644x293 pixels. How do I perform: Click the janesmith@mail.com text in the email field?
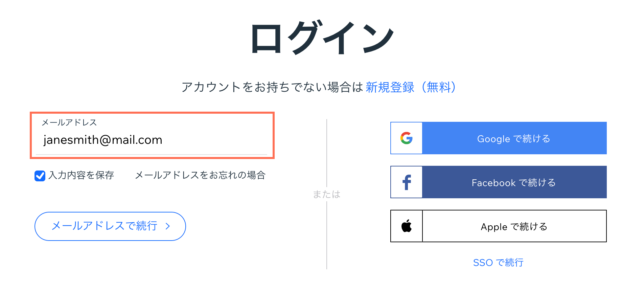pyautogui.click(x=103, y=140)
